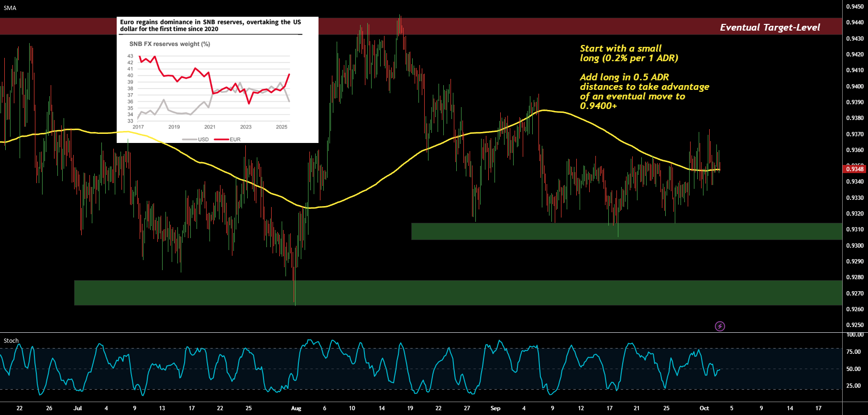Select the Stoch indicator label

[11, 341]
